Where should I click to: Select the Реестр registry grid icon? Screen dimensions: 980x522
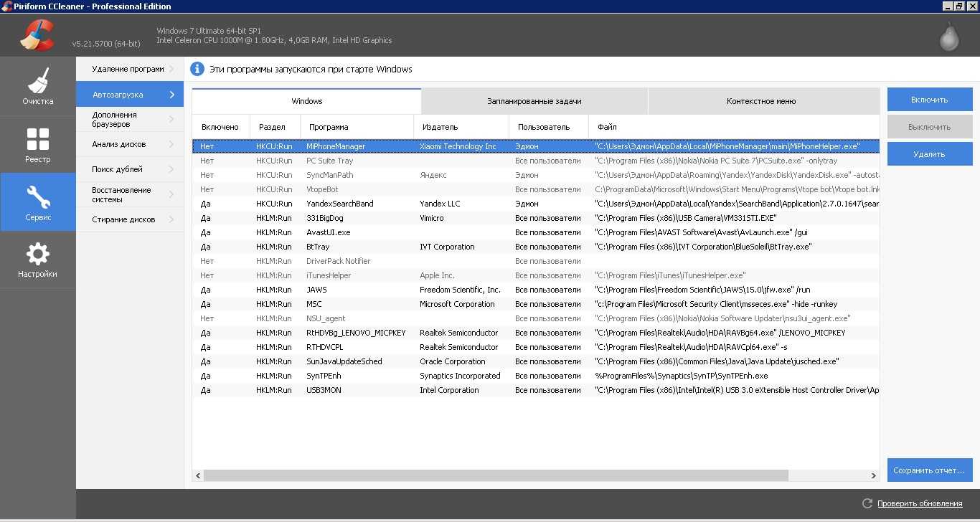coord(37,139)
